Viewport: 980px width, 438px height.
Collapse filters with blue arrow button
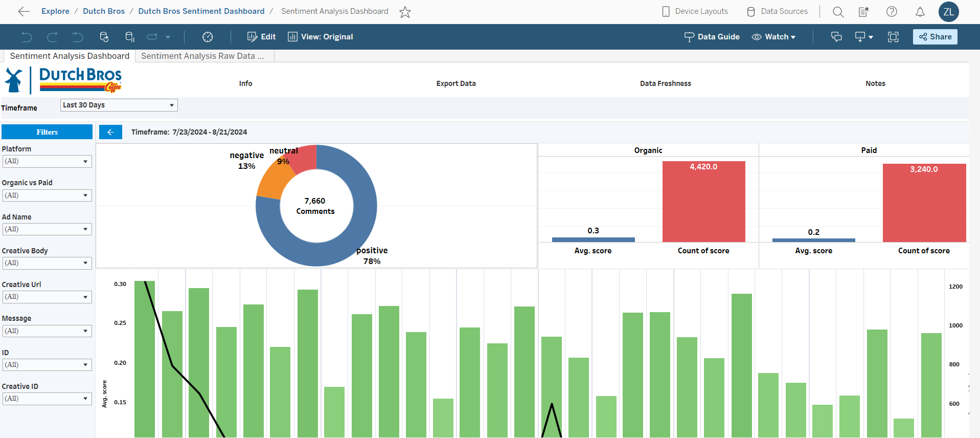110,132
